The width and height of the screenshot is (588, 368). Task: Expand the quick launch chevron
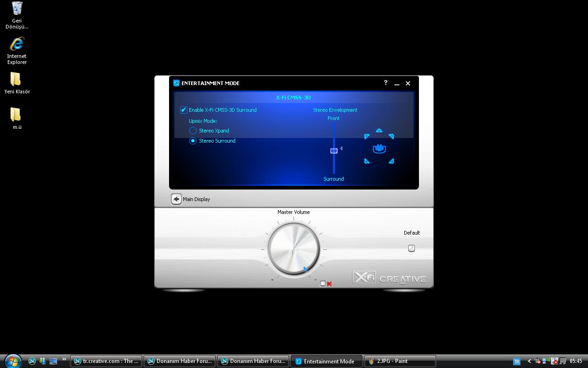tap(64, 359)
